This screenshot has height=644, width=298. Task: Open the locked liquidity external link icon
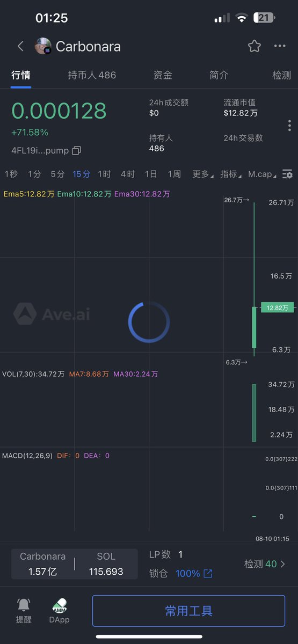[x=208, y=574]
